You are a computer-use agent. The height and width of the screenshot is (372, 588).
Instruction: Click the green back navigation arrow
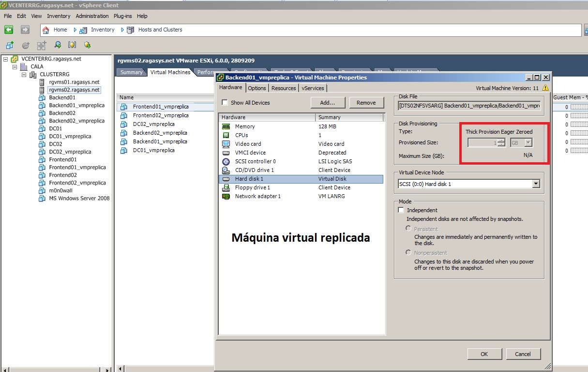tap(9, 30)
